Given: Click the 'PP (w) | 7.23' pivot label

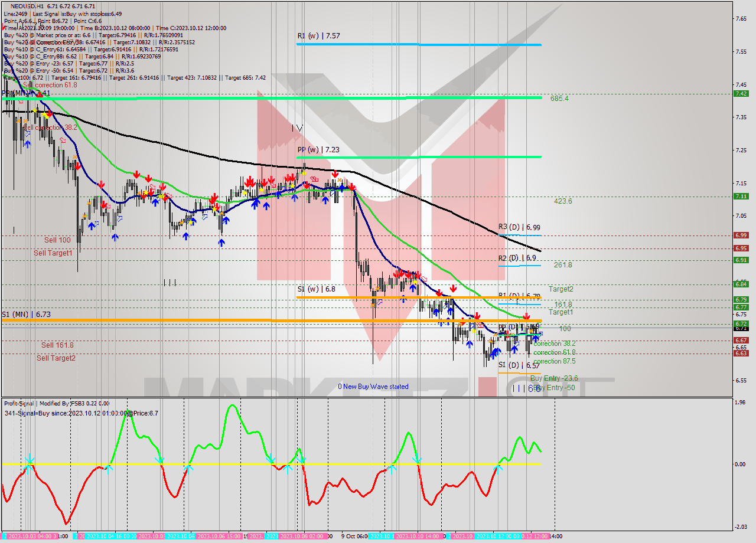Looking at the screenshot, I should tap(318, 150).
